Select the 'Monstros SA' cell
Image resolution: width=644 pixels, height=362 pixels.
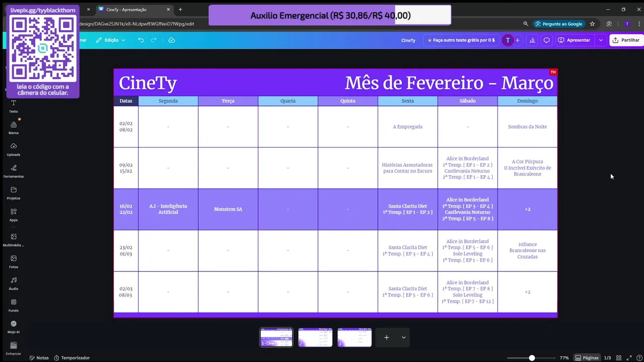pyautogui.click(x=228, y=209)
